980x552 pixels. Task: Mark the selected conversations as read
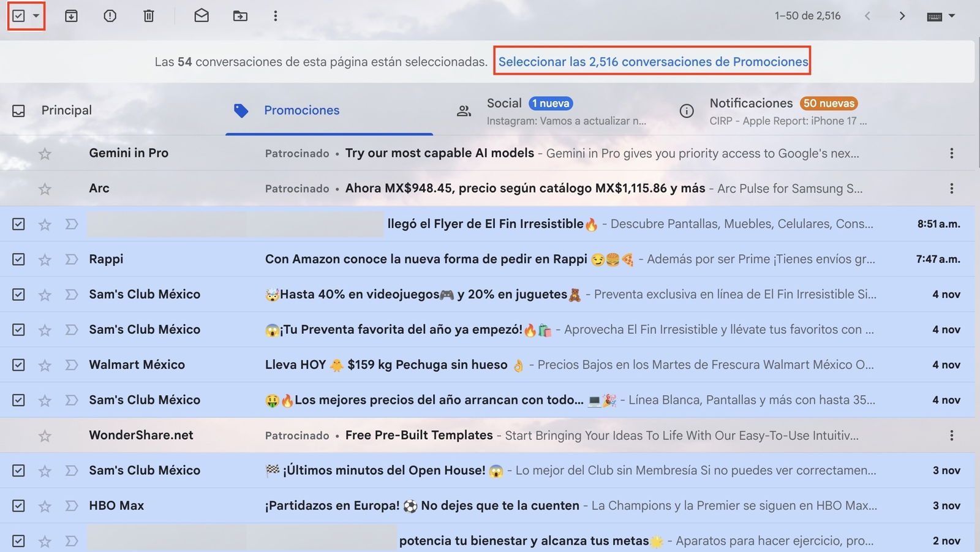pos(201,16)
